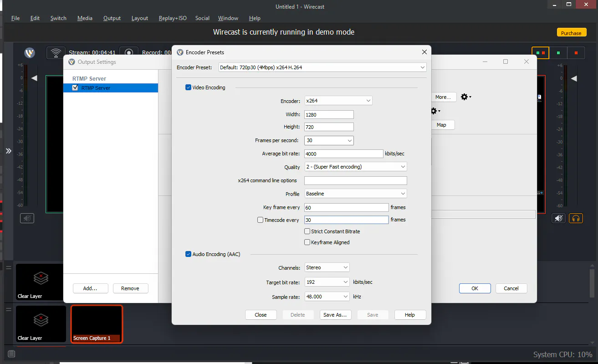The width and height of the screenshot is (598, 364).
Task: Click the speaker icon below the left audio meter
Action: coord(27,218)
